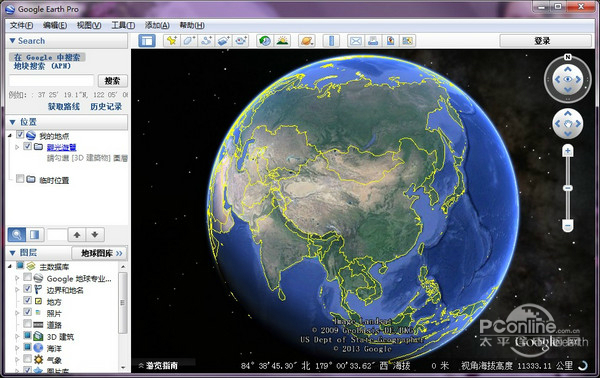Uncheck the 我的地点 checkbox
The width and height of the screenshot is (600, 378).
click(20, 135)
